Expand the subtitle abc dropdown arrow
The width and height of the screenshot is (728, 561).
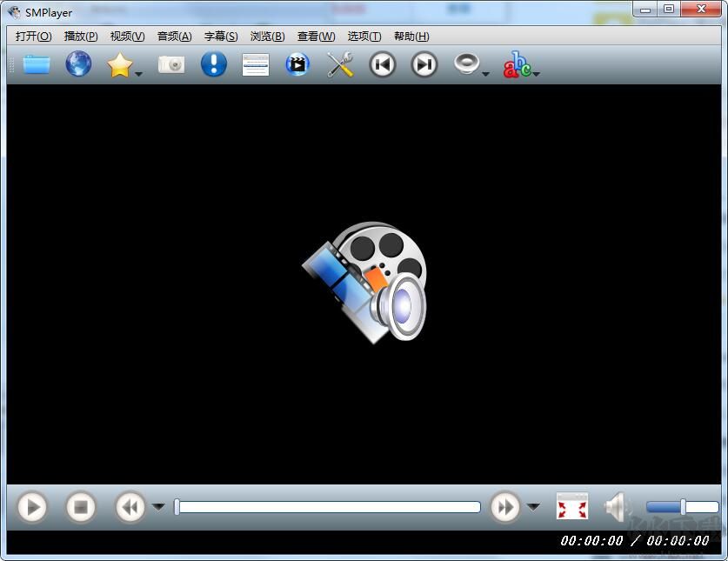537,74
